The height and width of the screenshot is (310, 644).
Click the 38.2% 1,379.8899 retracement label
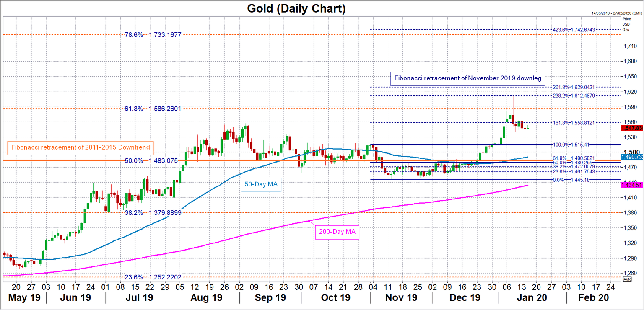tap(153, 213)
